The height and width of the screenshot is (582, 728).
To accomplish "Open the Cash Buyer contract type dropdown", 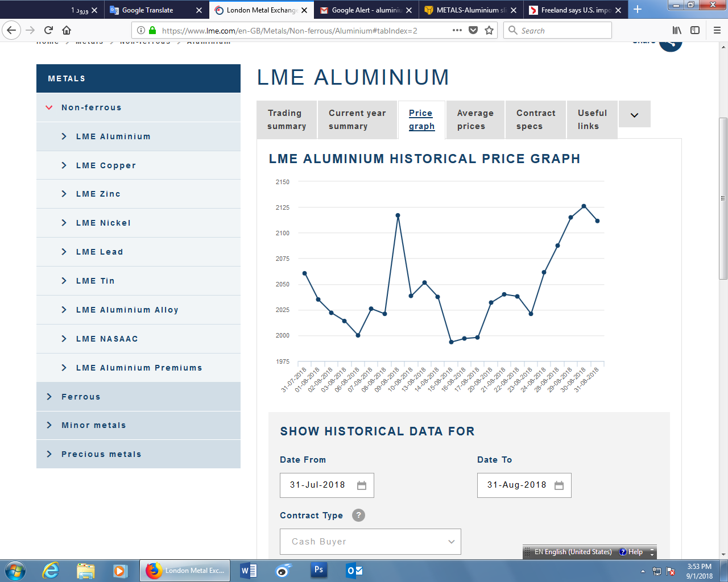I will point(370,542).
